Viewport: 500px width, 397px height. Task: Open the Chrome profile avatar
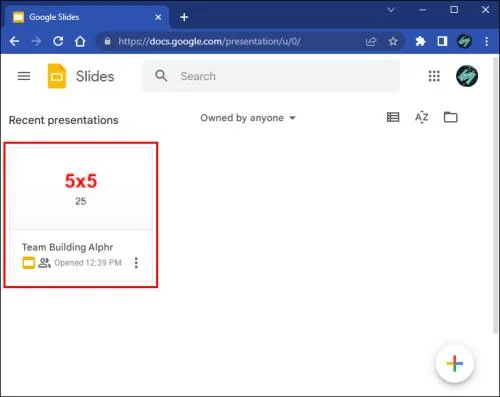pyautogui.click(x=464, y=41)
